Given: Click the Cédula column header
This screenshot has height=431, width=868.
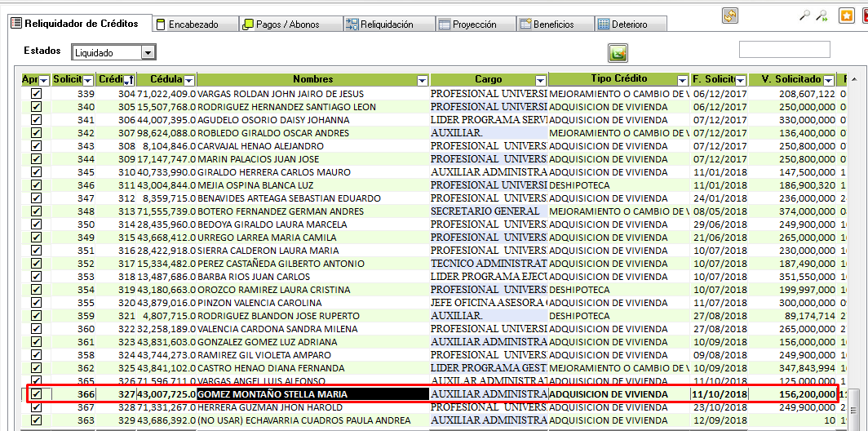Looking at the screenshot, I should [x=166, y=80].
